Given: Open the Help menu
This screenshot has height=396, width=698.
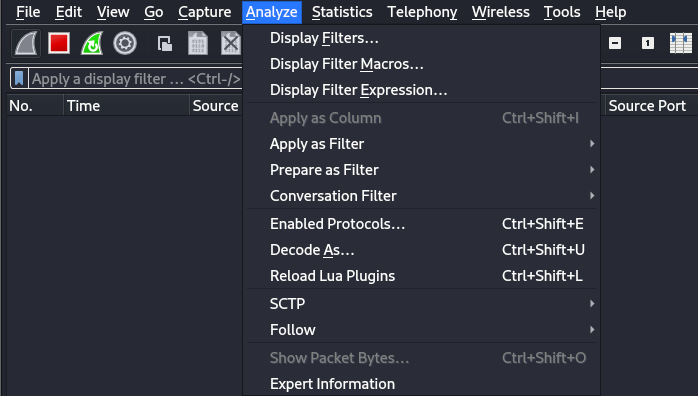Looking at the screenshot, I should (610, 12).
